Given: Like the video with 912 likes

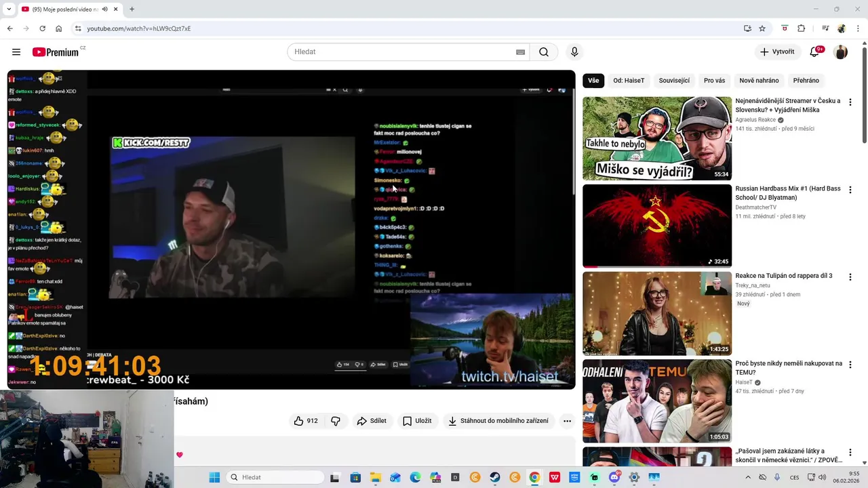Looking at the screenshot, I should (x=306, y=421).
